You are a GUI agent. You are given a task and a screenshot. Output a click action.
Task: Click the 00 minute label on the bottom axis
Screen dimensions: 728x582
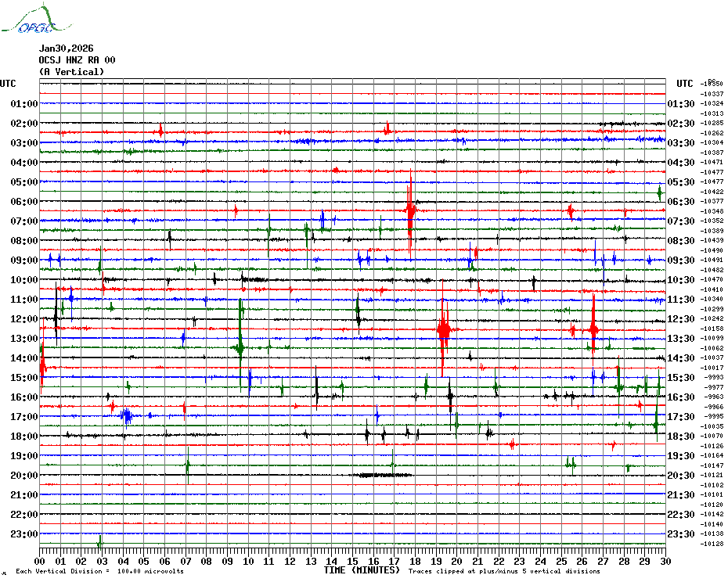39,561
